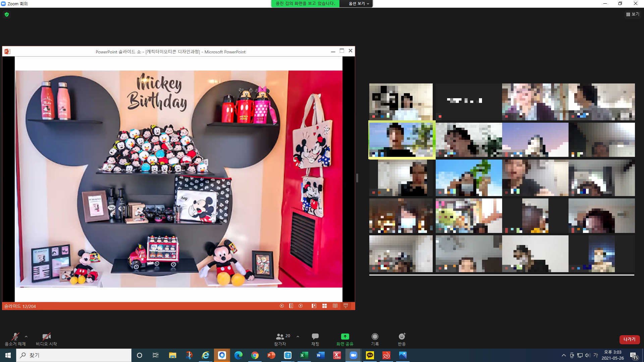Image resolution: width=644 pixels, height=362 pixels.
Task: Switch to Word on taskbar
Action: coord(321,355)
